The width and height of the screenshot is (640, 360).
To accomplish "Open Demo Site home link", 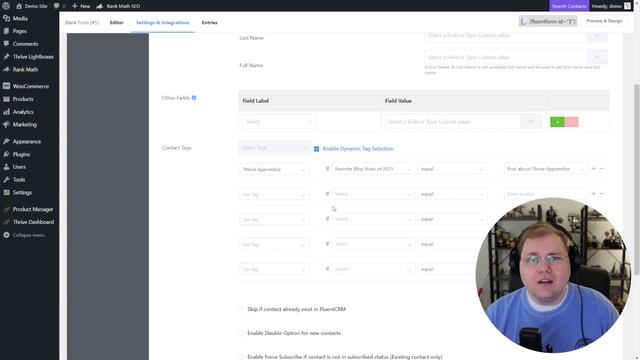I will pyautogui.click(x=31, y=6).
